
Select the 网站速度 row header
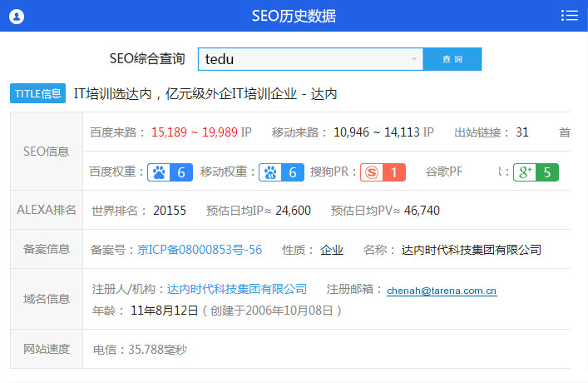click(47, 349)
